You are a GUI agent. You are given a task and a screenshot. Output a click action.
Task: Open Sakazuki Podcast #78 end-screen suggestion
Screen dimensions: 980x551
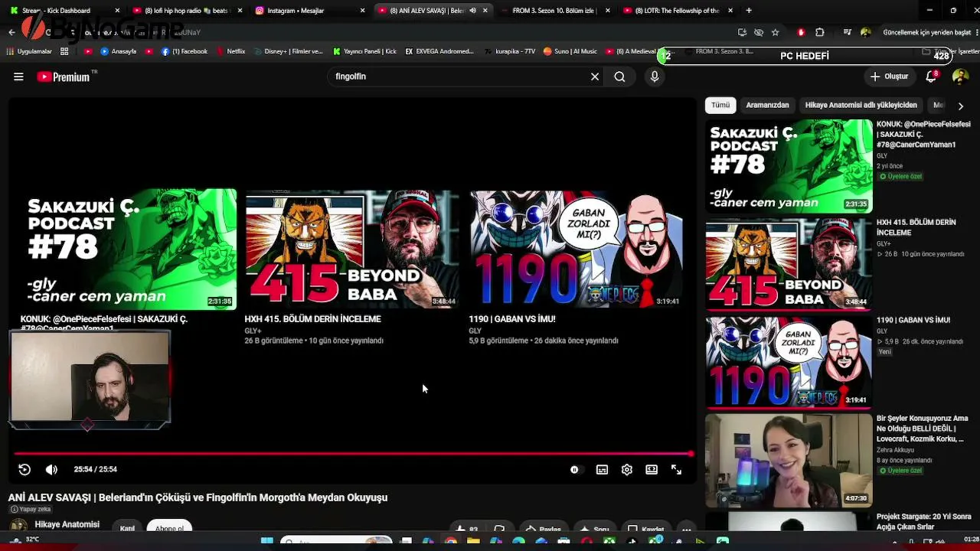[129, 249]
